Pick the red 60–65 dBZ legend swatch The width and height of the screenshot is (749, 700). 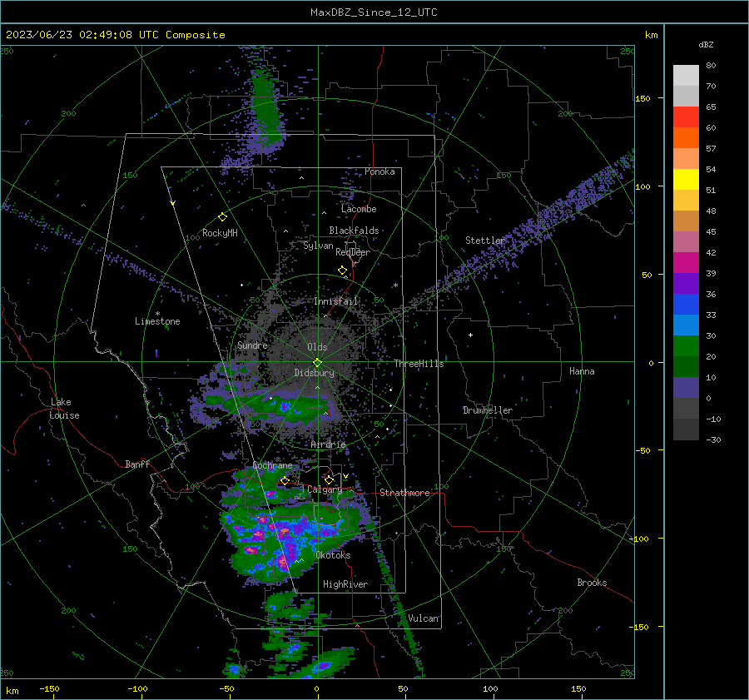tap(686, 117)
